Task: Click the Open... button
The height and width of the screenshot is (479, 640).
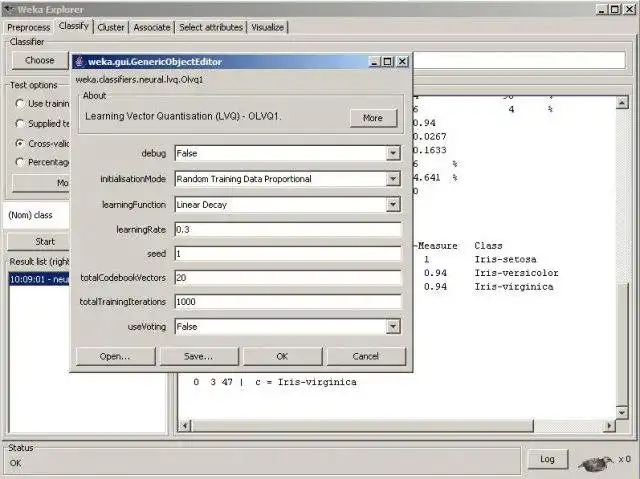Action: click(x=116, y=356)
